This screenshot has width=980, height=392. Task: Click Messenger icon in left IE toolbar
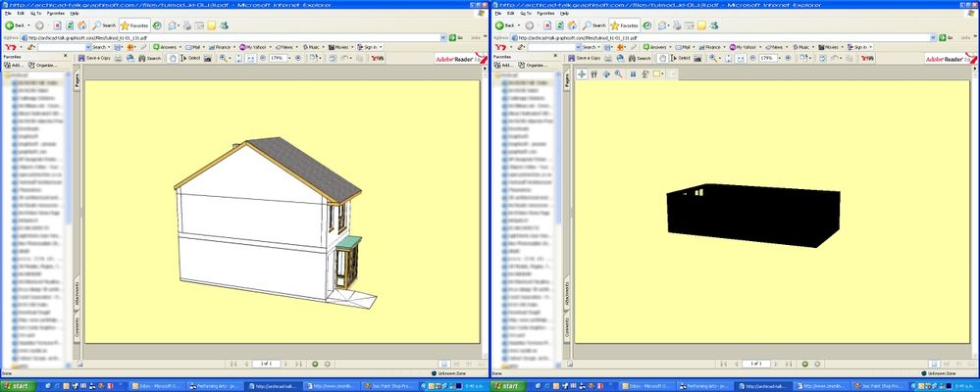(x=225, y=25)
